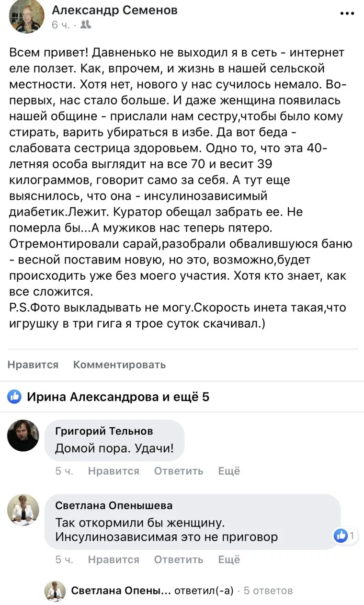The image size is (364, 605).
Task: Open Григорий Тельнов's profile name
Action: coord(104,431)
